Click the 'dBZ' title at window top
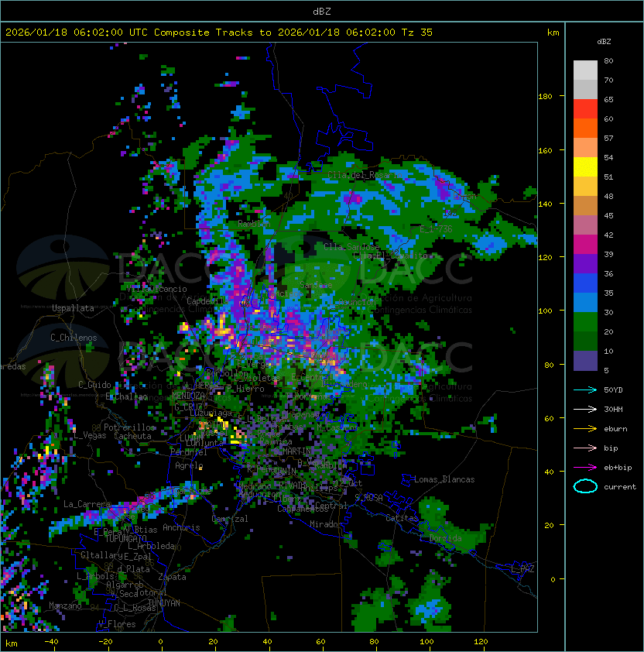 [x=322, y=11]
